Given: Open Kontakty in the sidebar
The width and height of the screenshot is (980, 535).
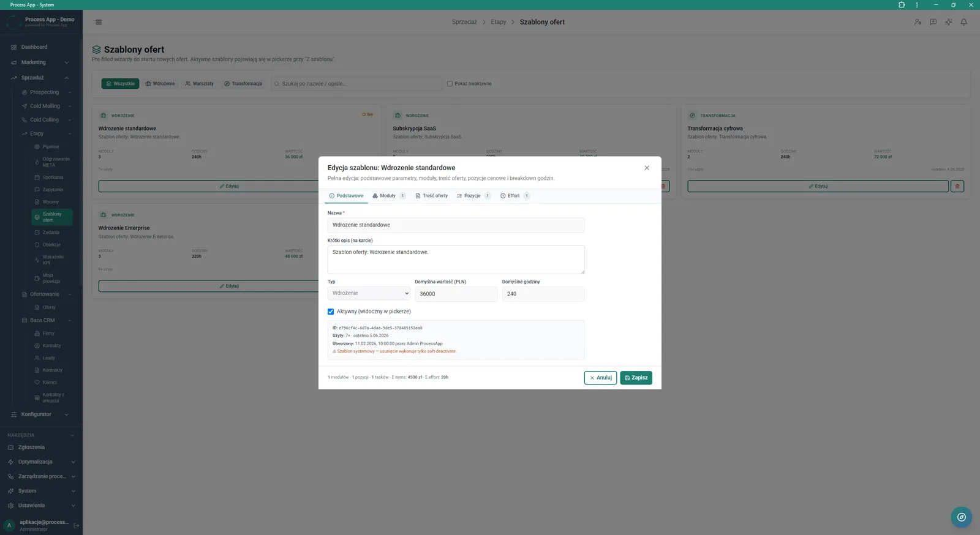Looking at the screenshot, I should pos(51,346).
